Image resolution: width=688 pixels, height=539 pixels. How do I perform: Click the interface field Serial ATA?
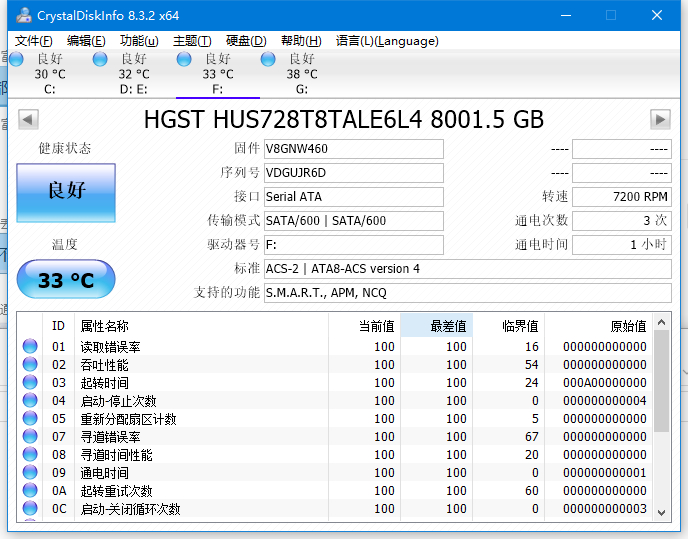coord(354,197)
